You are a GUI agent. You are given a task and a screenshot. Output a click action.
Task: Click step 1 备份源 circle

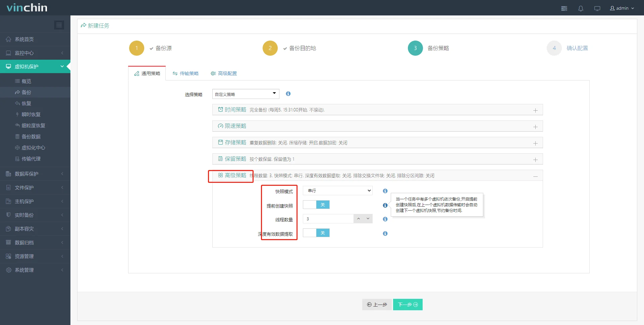[x=137, y=48]
